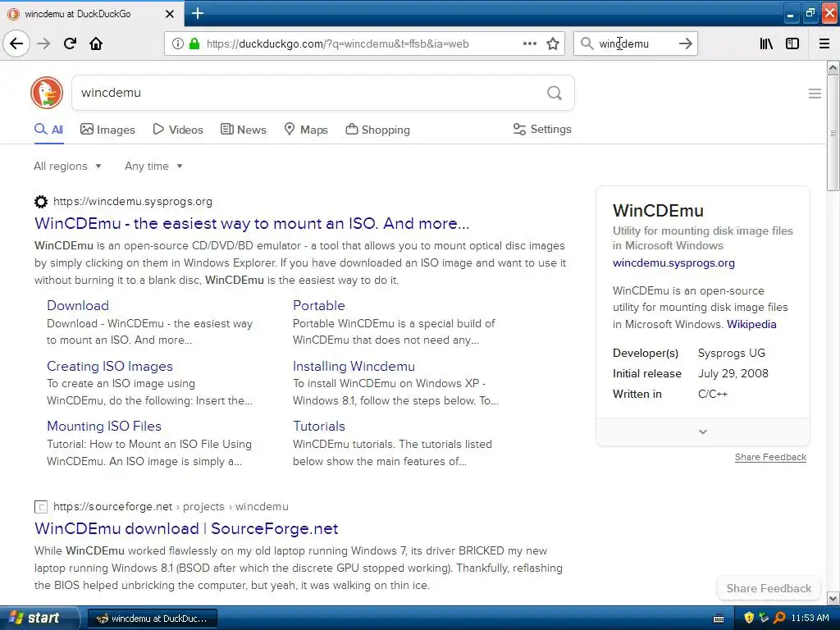Click the Sysprogs UG developer value
The width and height of the screenshot is (840, 630).
click(x=731, y=353)
